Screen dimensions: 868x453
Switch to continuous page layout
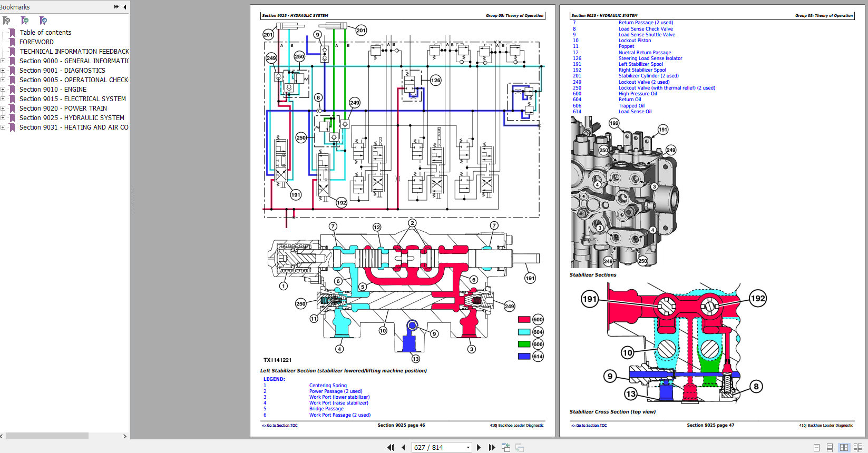tap(830, 447)
